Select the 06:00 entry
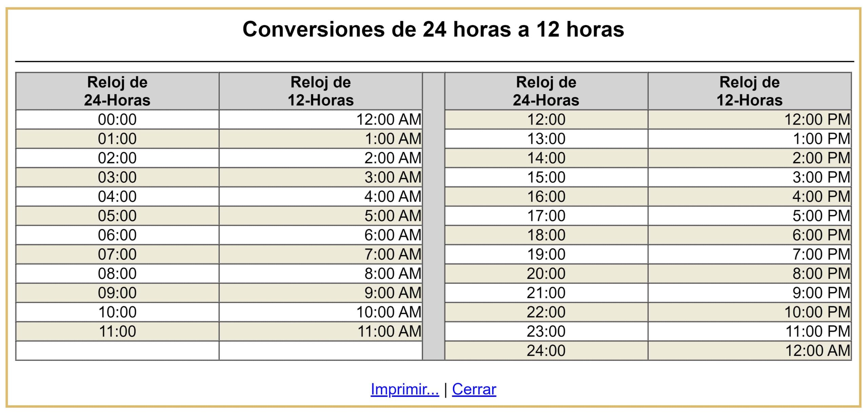 pos(118,234)
